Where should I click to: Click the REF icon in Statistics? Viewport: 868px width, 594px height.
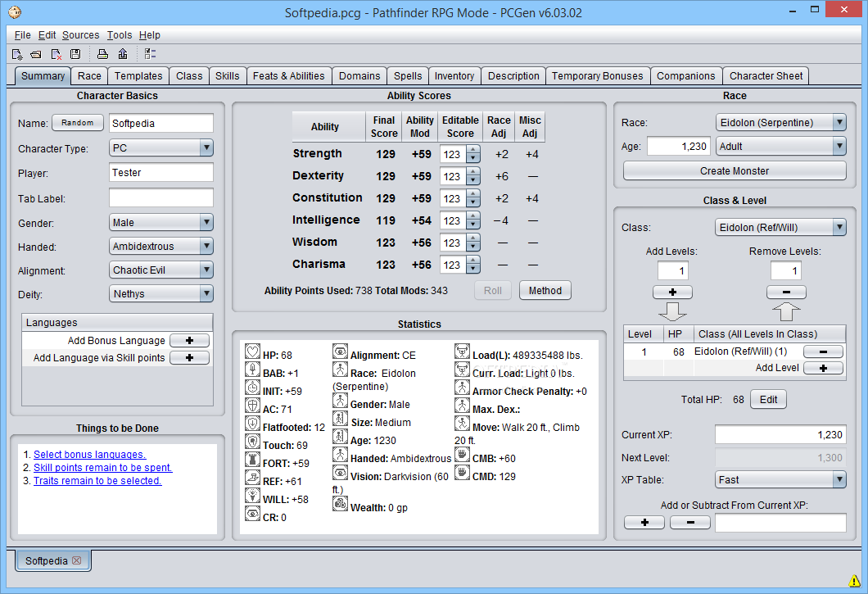[x=252, y=478]
